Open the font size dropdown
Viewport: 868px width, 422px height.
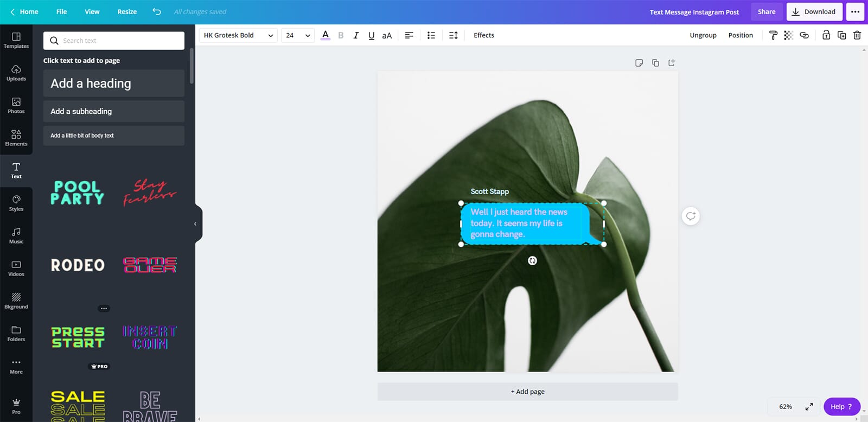(298, 35)
